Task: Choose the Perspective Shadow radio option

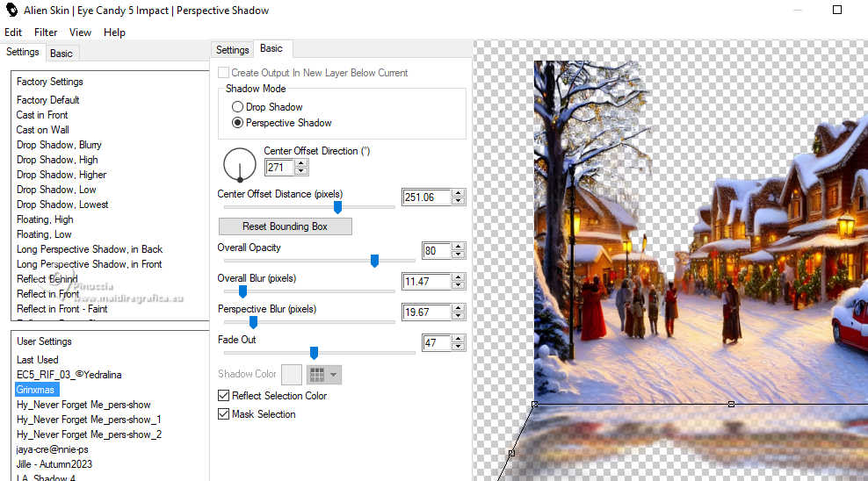Action: click(x=237, y=123)
